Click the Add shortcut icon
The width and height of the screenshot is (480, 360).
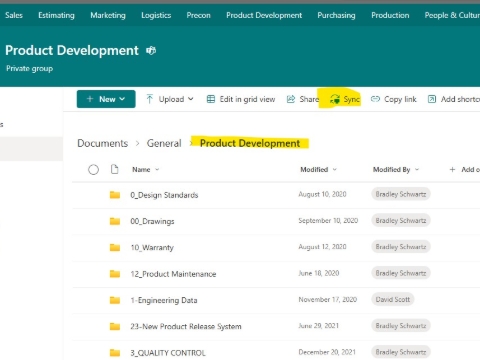(x=432, y=99)
